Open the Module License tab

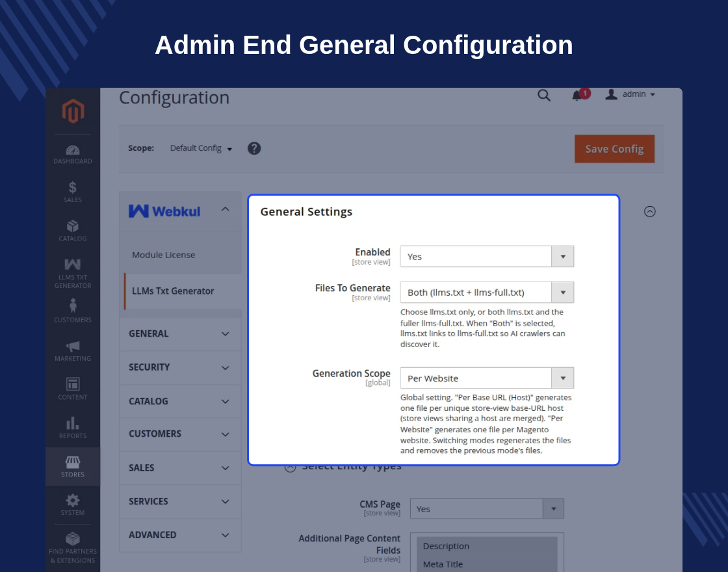tap(163, 255)
